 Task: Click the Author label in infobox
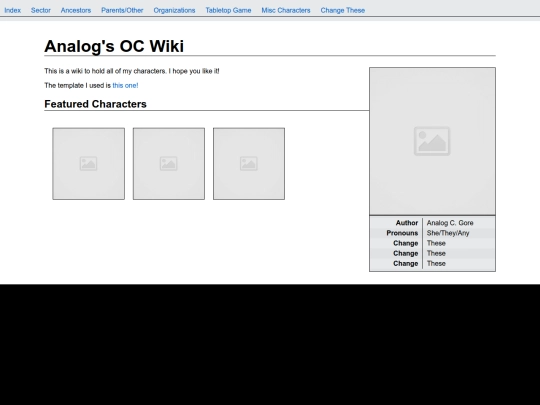pyautogui.click(x=407, y=223)
